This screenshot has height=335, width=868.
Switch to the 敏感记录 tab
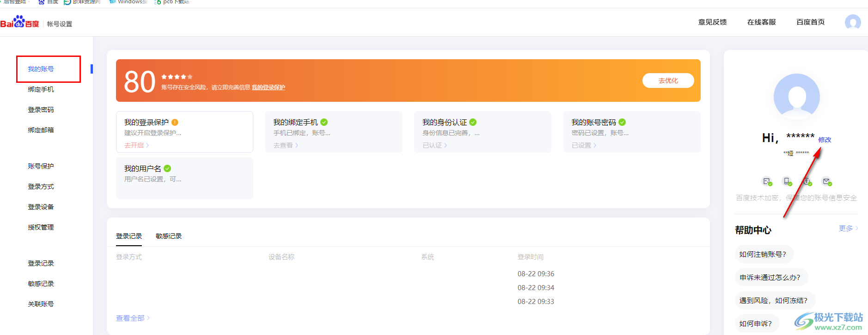click(169, 236)
